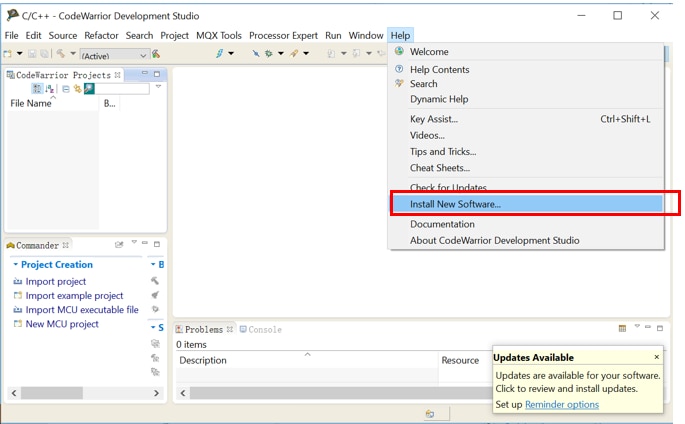Select Install New Software menu entry
The width and height of the screenshot is (685, 424).
[455, 204]
